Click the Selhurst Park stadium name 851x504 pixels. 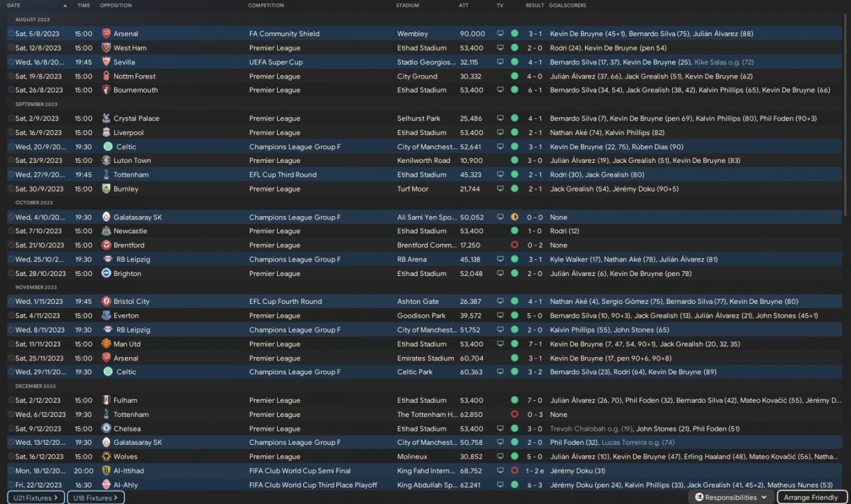[420, 118]
